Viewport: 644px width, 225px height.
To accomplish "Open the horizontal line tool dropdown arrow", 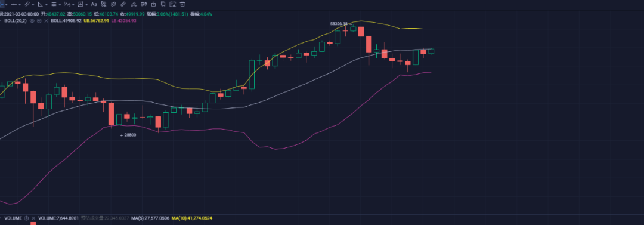I will (x=20, y=5).
